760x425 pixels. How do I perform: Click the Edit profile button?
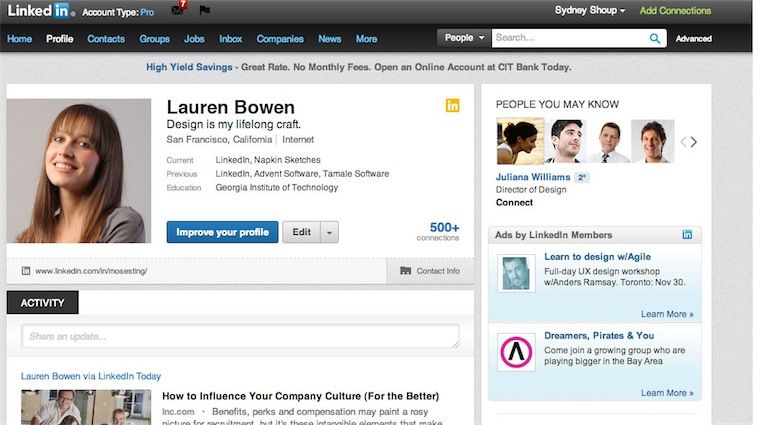point(301,232)
